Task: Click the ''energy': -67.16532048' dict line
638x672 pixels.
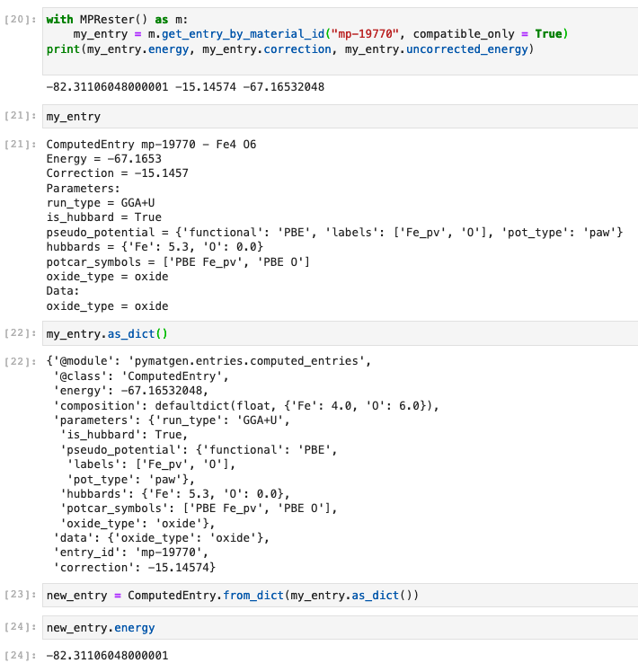Action: tap(131, 391)
